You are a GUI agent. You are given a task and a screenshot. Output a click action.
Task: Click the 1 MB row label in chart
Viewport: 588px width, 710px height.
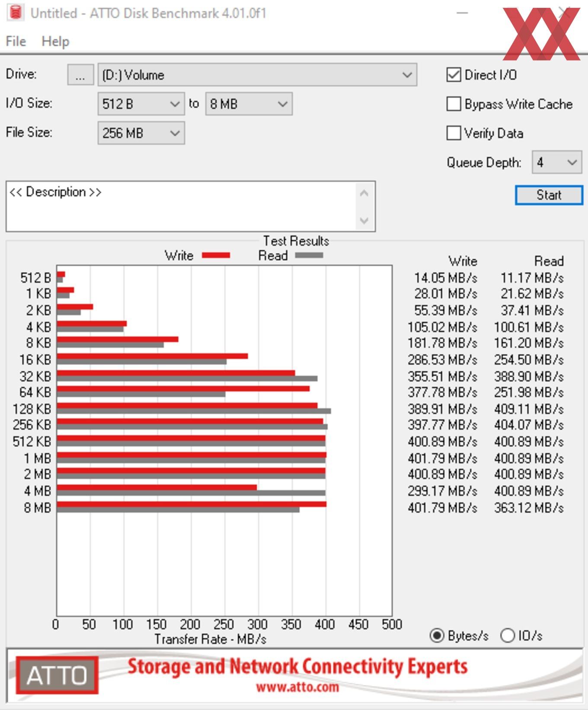(37, 458)
